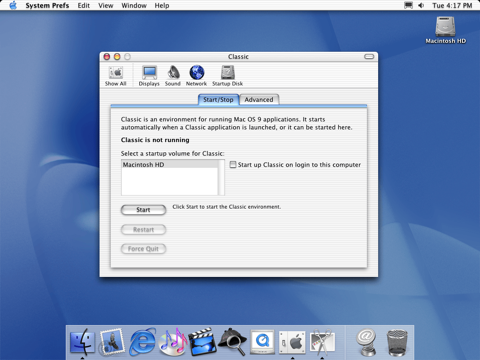The image size is (480, 360).
Task: Launch QuickTime Player from the Dock
Action: pos(262,342)
